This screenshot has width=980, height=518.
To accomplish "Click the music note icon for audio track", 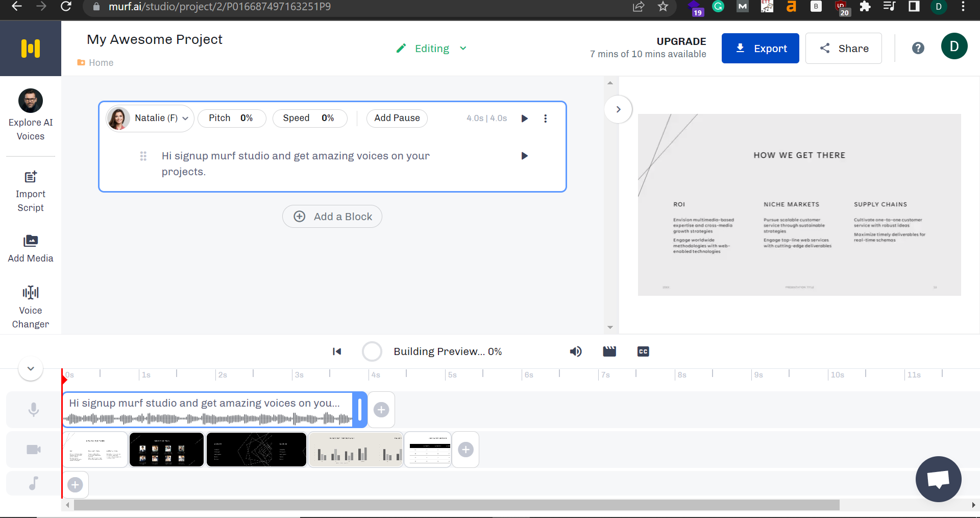I will tap(33, 483).
